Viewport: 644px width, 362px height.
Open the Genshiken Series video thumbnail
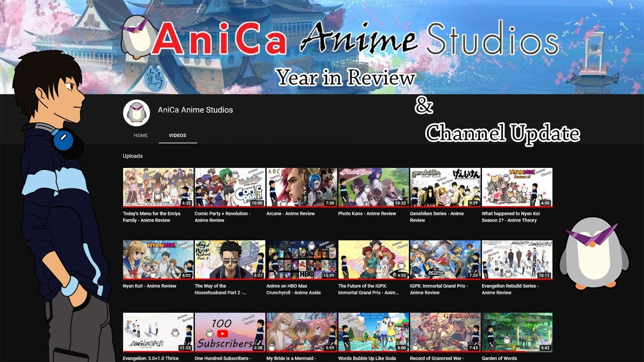pyautogui.click(x=445, y=188)
